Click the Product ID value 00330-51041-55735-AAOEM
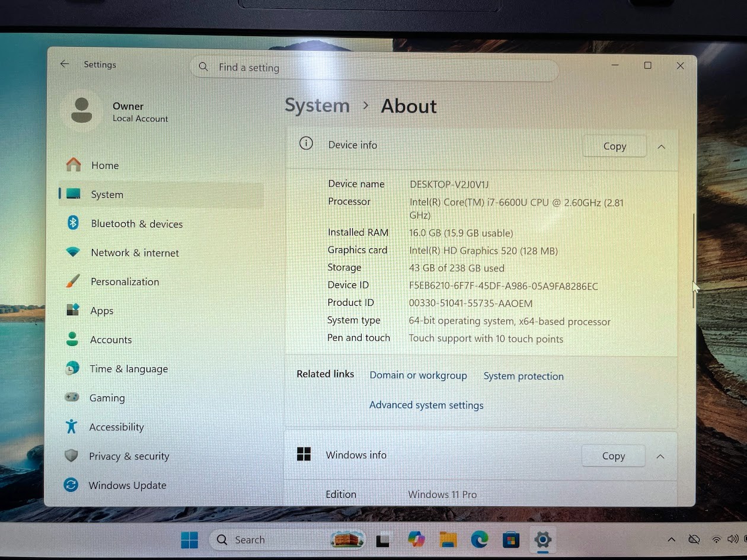This screenshot has height=560, width=747. coord(471,303)
